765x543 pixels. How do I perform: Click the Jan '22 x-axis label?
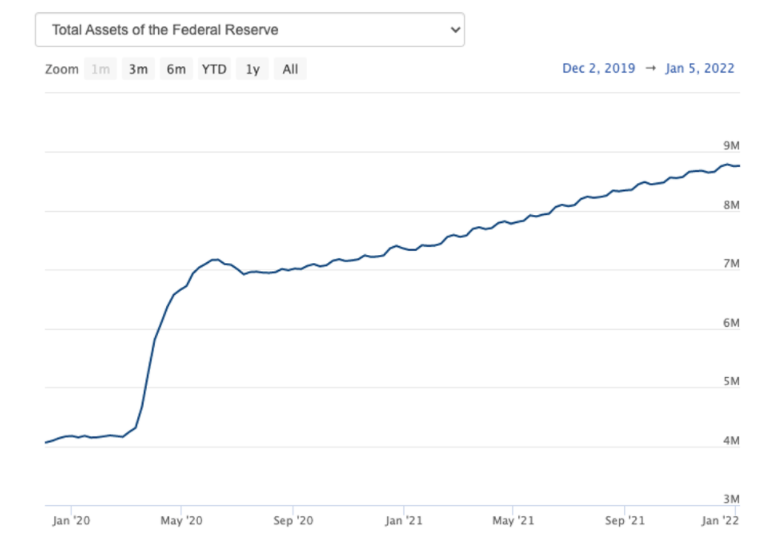(721, 521)
